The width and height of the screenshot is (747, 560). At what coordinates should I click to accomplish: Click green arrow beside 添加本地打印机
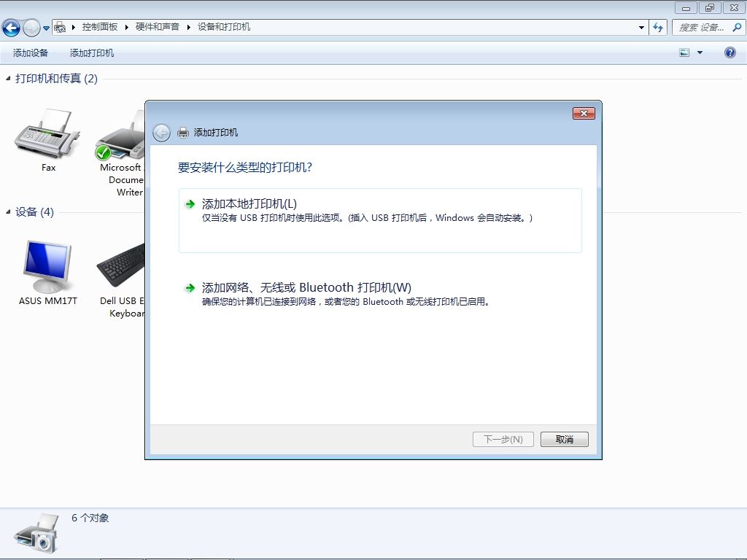pos(190,204)
